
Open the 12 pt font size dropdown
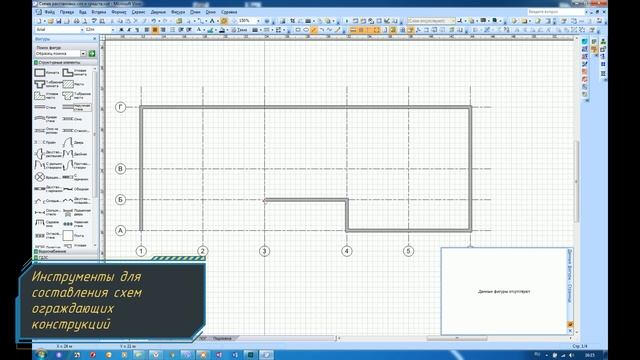click(113, 29)
